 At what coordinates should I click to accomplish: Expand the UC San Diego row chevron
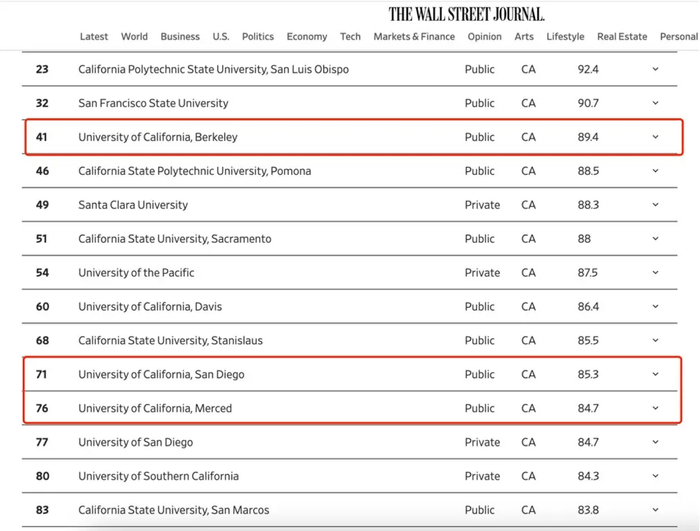[x=655, y=375]
